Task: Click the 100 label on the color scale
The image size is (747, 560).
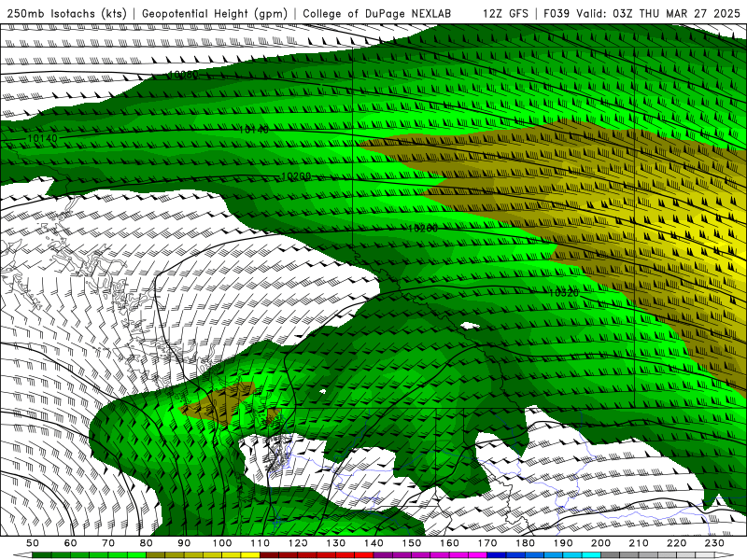Action: (222, 543)
